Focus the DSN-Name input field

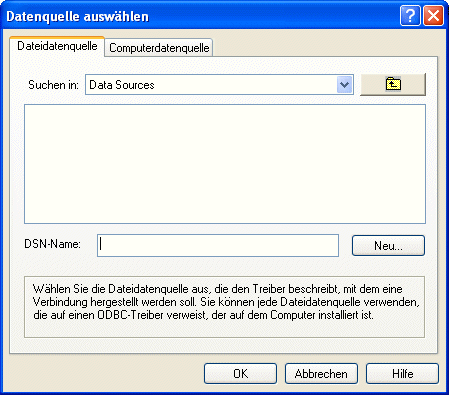point(218,245)
